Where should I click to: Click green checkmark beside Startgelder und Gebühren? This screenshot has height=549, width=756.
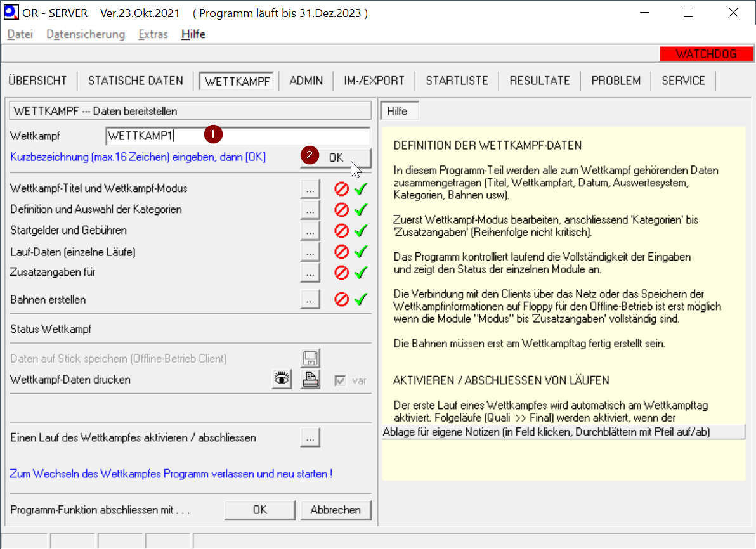pos(362,231)
